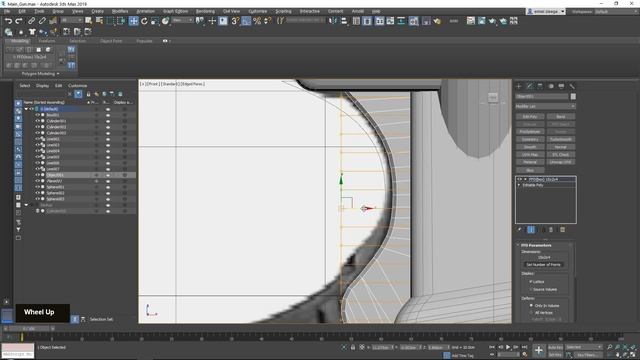Toggle the 3D Snaps icon
Viewport: 640px width, 360px height.
tap(235, 21)
